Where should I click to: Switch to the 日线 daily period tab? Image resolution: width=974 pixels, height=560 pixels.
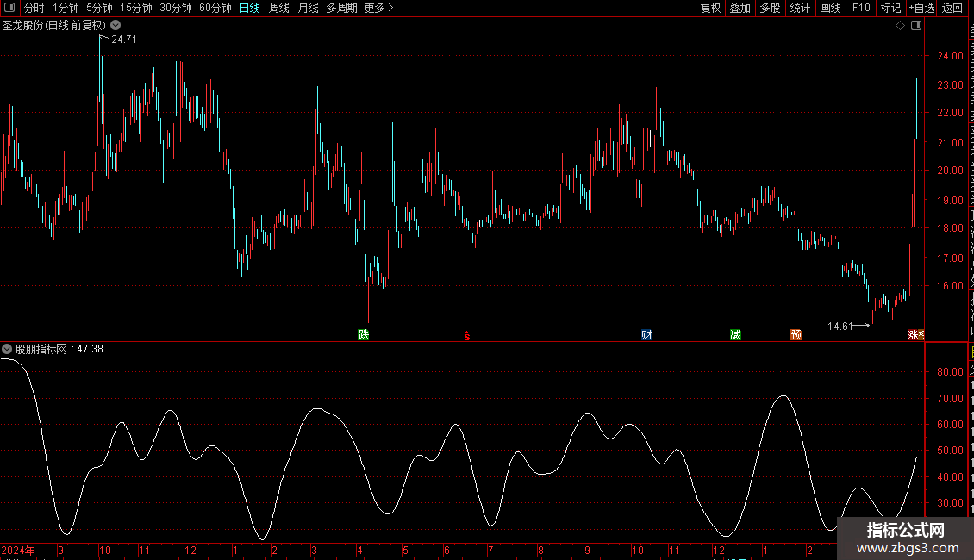(249, 8)
